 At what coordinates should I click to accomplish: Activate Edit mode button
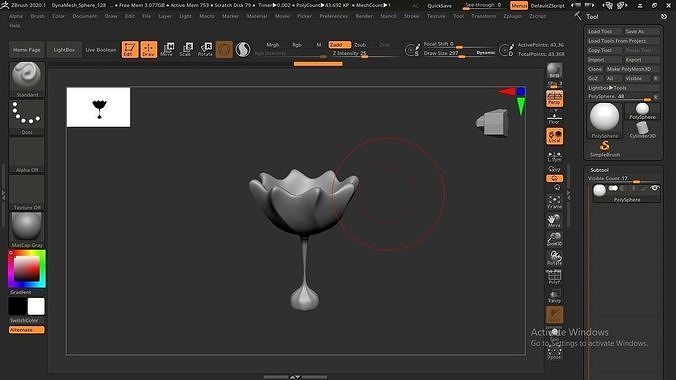click(x=130, y=49)
